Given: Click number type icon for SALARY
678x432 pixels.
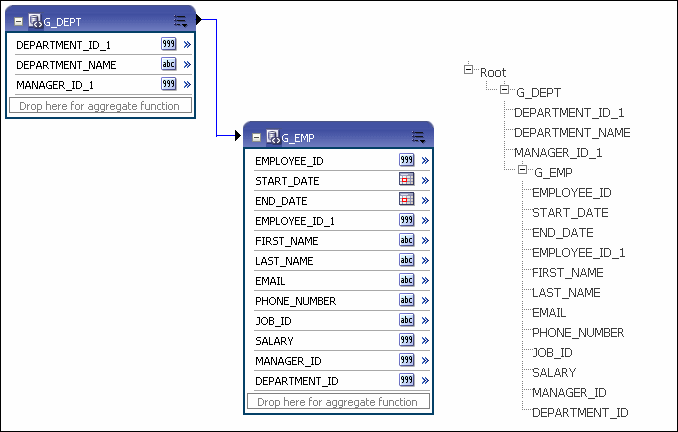Looking at the screenshot, I should [406, 340].
